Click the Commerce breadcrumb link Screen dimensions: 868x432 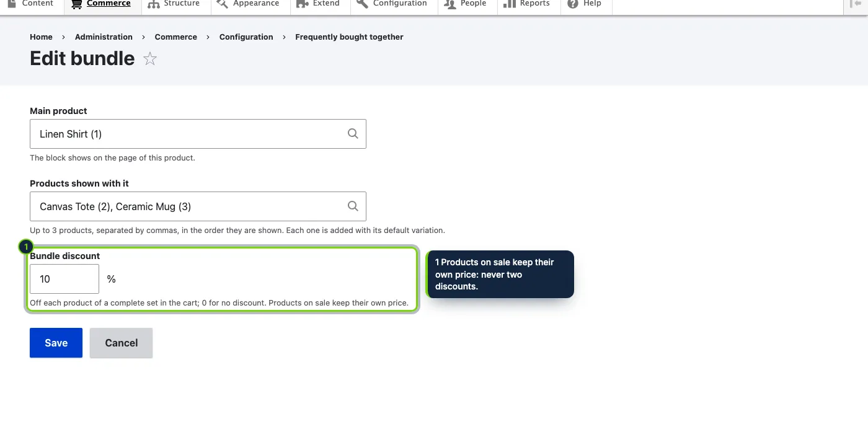[x=176, y=37]
